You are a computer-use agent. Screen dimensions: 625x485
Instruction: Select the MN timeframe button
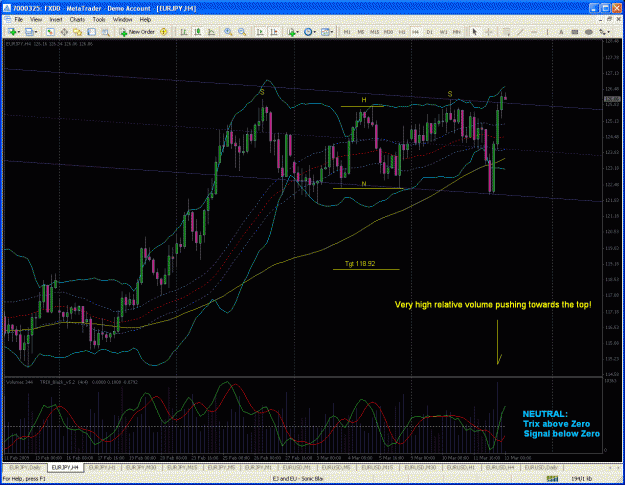[457, 32]
